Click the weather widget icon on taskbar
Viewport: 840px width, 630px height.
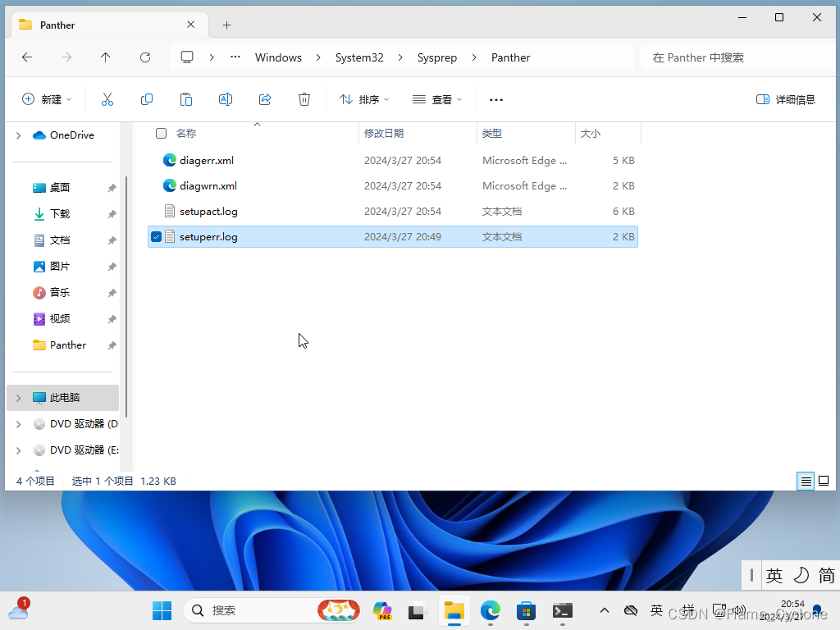pos(19,609)
